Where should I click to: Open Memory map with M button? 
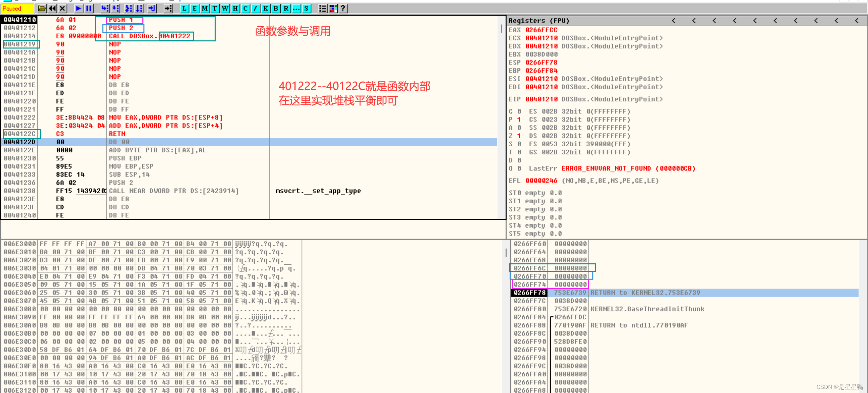tap(204, 8)
